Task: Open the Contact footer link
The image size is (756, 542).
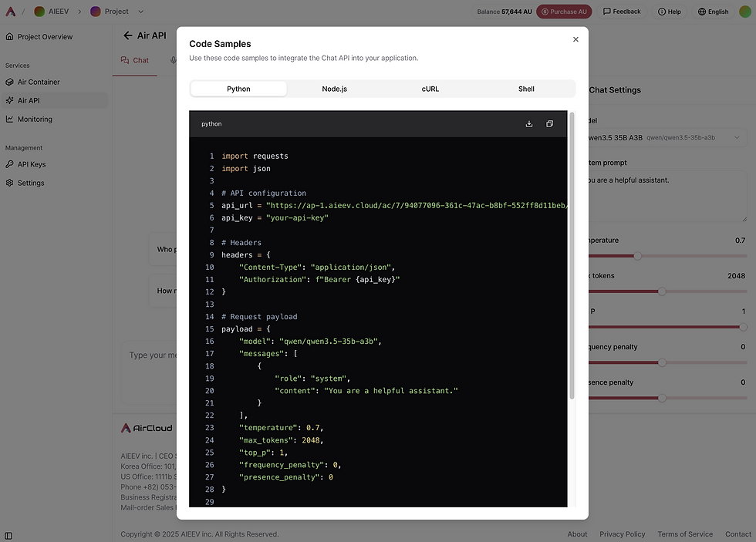Action: pos(737,534)
